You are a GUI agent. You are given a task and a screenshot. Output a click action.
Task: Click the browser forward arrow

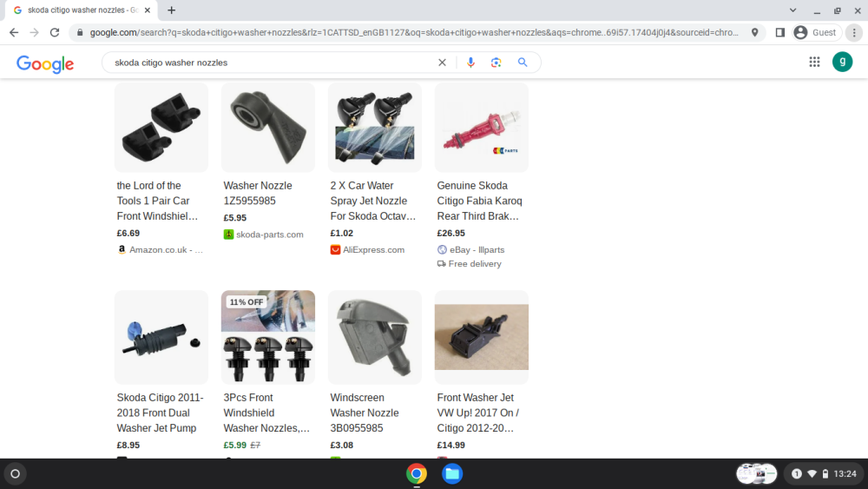coord(35,33)
